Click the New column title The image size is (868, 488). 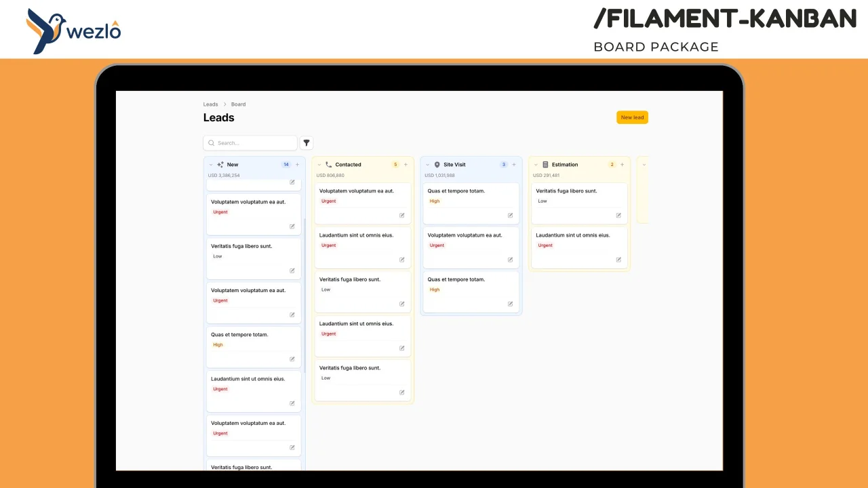coord(233,165)
